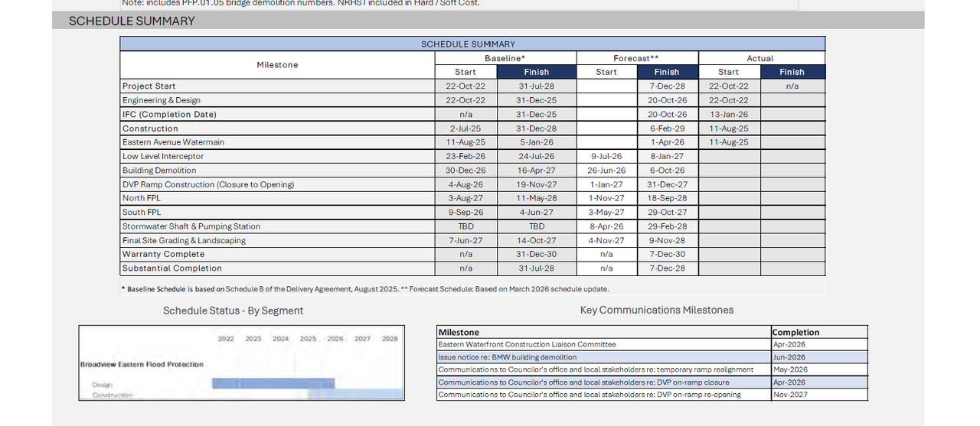
Task: Click Final Site Grading forecast finish 9-Nov-28
Action: click(x=668, y=240)
